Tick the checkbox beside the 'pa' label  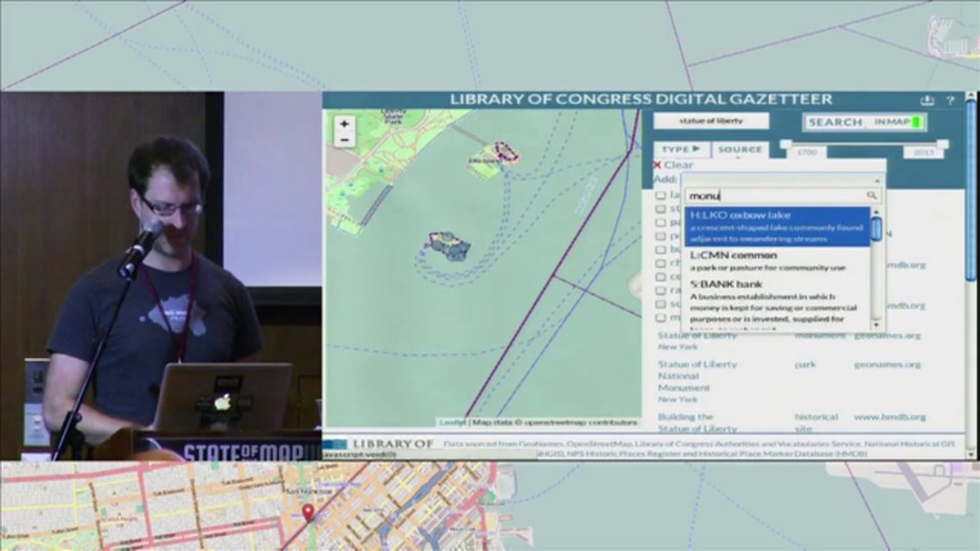660,222
